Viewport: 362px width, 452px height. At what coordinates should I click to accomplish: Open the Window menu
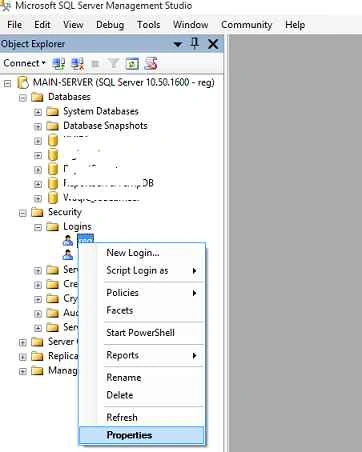click(x=191, y=25)
